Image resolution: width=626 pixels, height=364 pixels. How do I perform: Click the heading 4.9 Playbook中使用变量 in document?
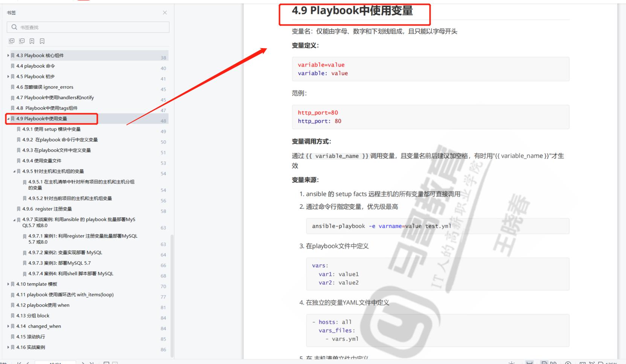[x=352, y=11]
